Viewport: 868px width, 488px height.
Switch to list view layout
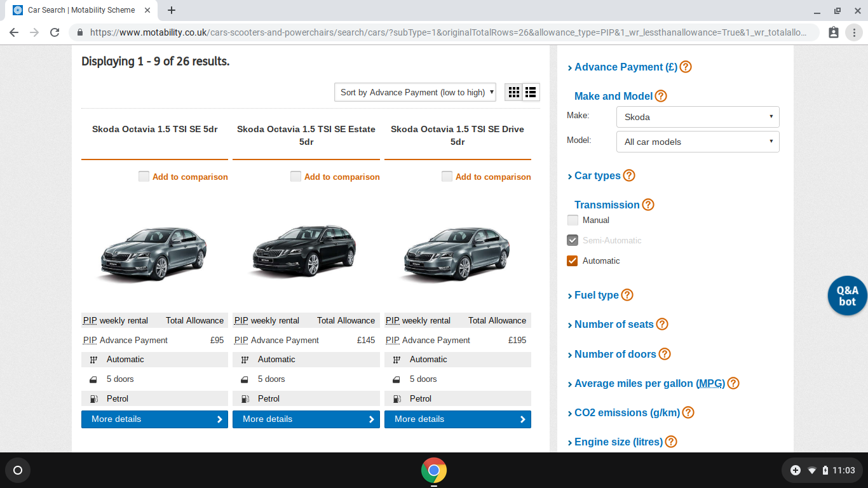(x=531, y=91)
